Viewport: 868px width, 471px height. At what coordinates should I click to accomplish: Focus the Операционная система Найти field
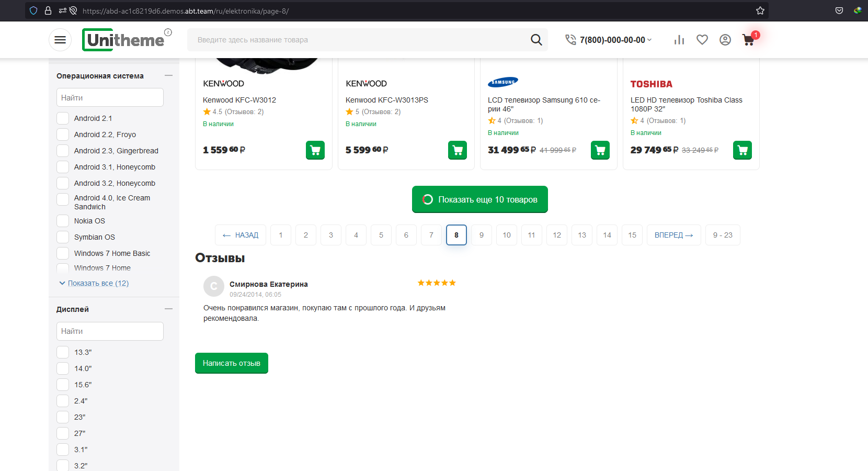click(x=110, y=97)
